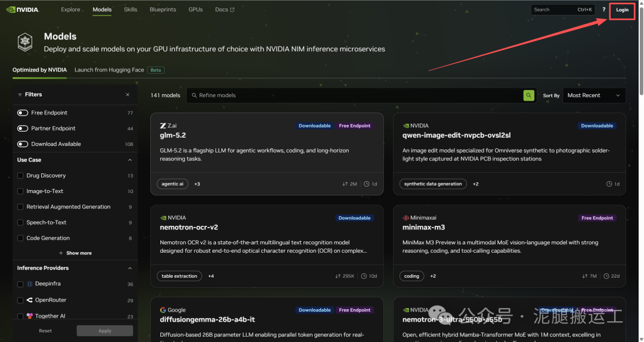Collapse the Use Case section chevron
The width and height of the screenshot is (644, 342).
130,160
